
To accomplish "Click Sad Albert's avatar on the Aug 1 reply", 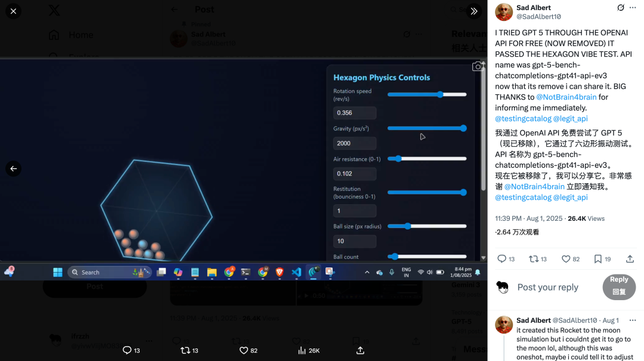I will tap(504, 325).
